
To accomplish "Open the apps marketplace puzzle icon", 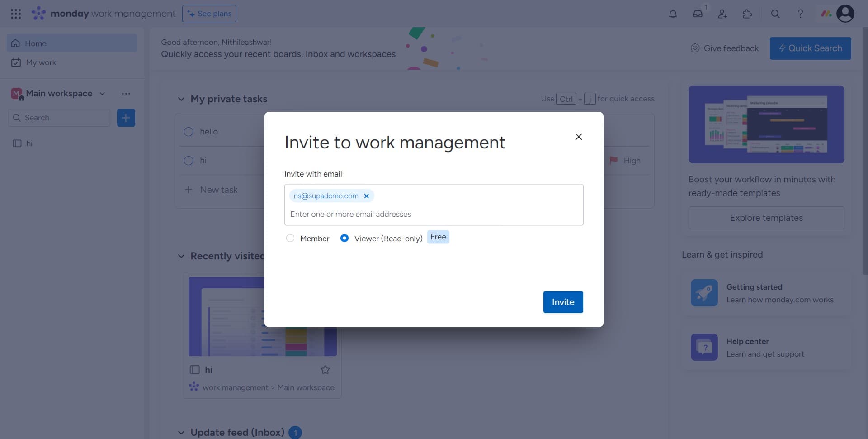I will (x=747, y=14).
